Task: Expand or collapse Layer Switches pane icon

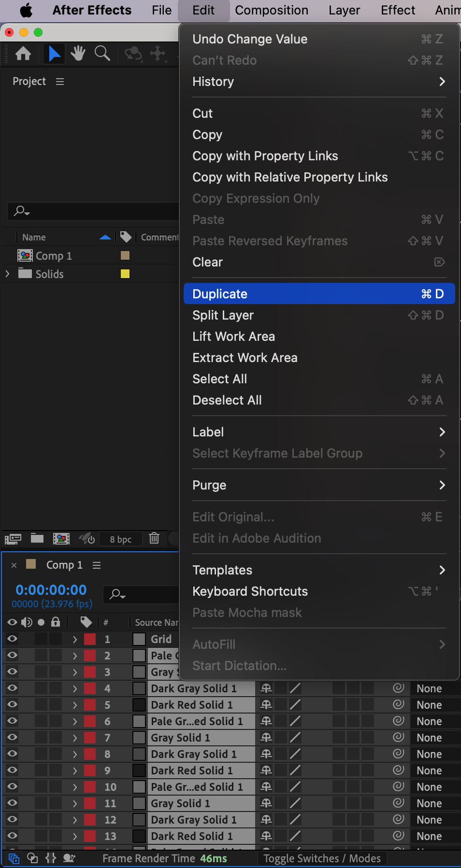Action: coord(14,858)
